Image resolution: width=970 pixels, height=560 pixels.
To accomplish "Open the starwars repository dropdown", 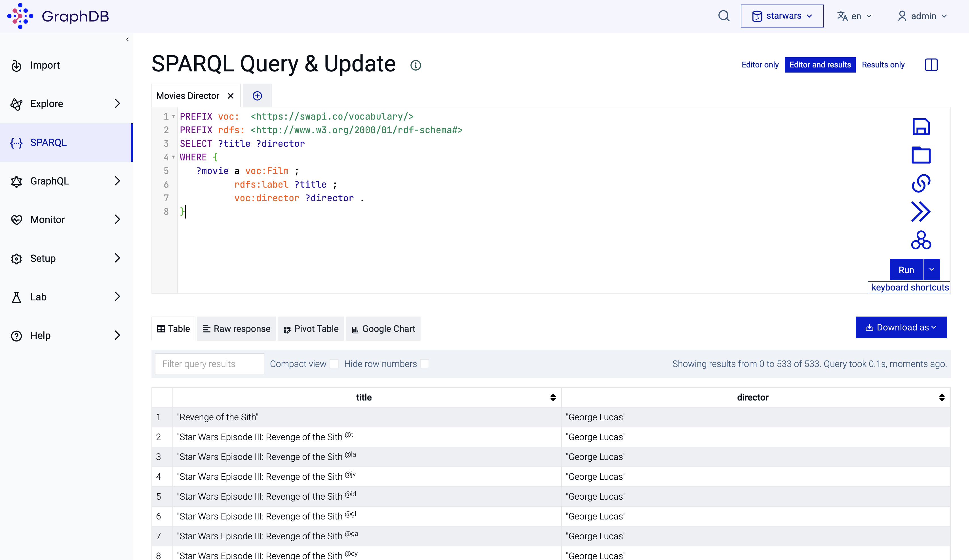I will [x=783, y=16].
